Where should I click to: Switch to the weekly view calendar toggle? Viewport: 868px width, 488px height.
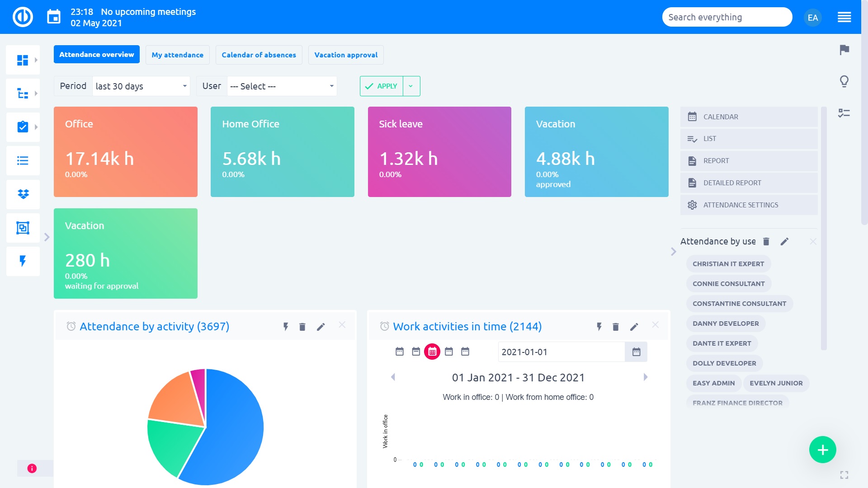415,352
